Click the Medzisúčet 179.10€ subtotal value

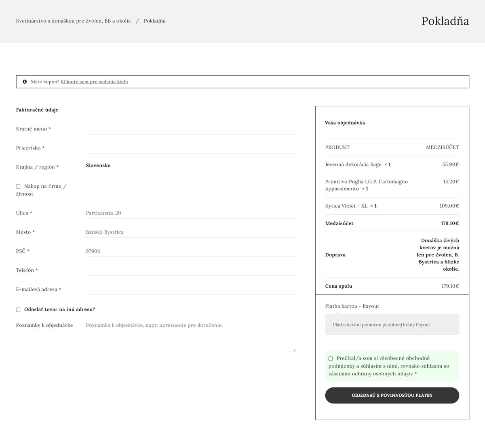(450, 223)
